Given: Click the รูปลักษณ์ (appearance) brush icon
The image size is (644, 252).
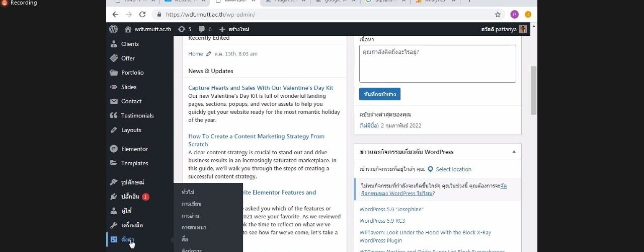Looking at the screenshot, I should click(114, 182).
